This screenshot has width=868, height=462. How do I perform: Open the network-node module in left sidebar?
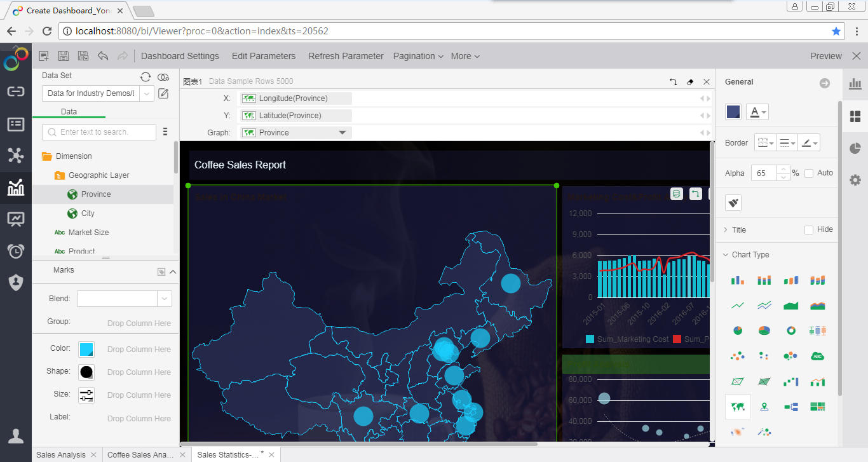(x=16, y=156)
